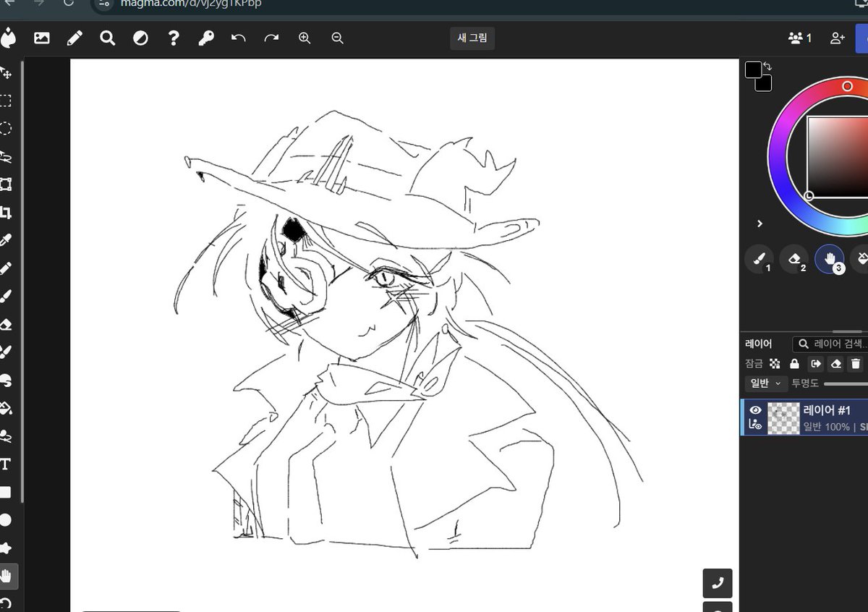Select the Text tool
Viewport: 868px width, 612px height.
point(5,464)
